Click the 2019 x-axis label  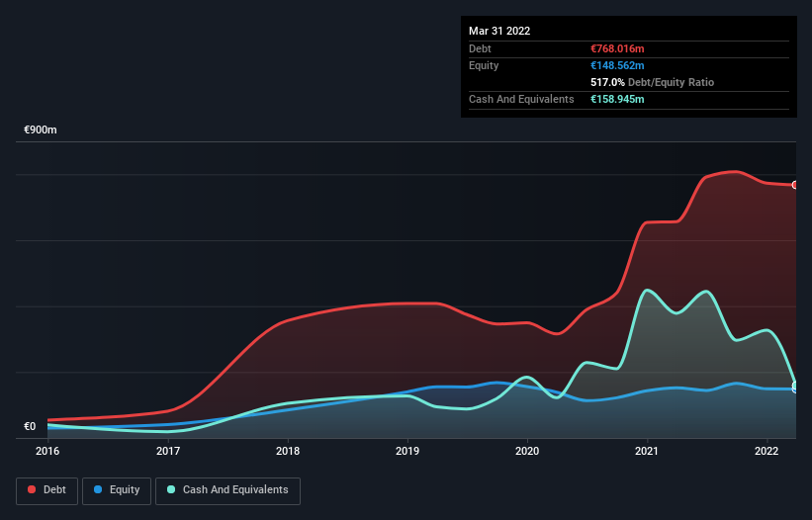pos(407,451)
